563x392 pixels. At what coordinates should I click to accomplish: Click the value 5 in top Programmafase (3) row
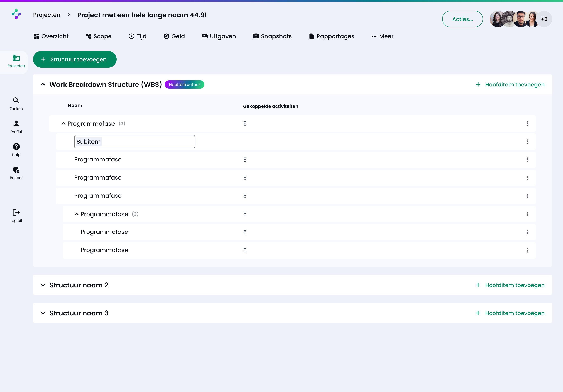[x=245, y=124]
